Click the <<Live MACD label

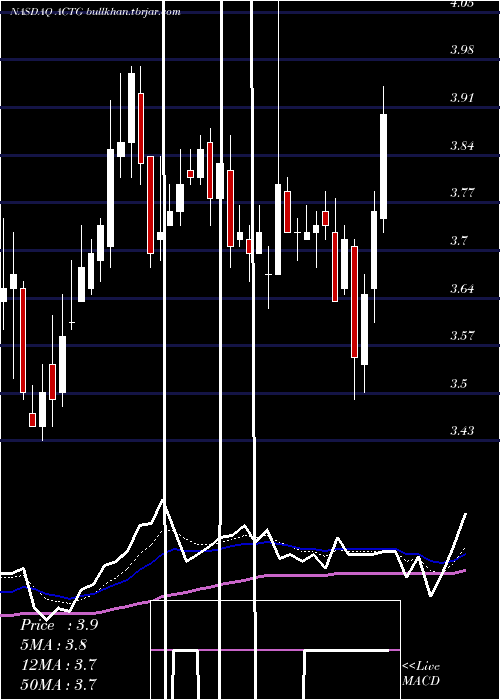click(421, 673)
